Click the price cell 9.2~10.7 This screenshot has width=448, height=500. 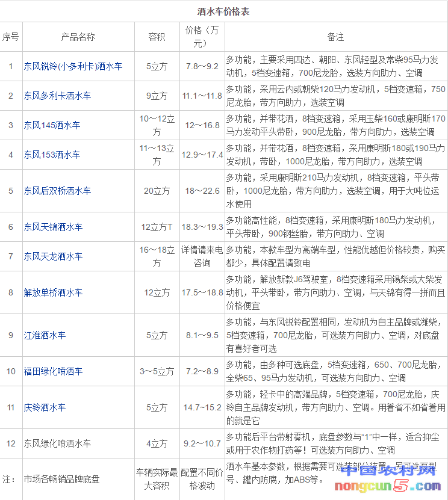pyautogui.click(x=202, y=443)
